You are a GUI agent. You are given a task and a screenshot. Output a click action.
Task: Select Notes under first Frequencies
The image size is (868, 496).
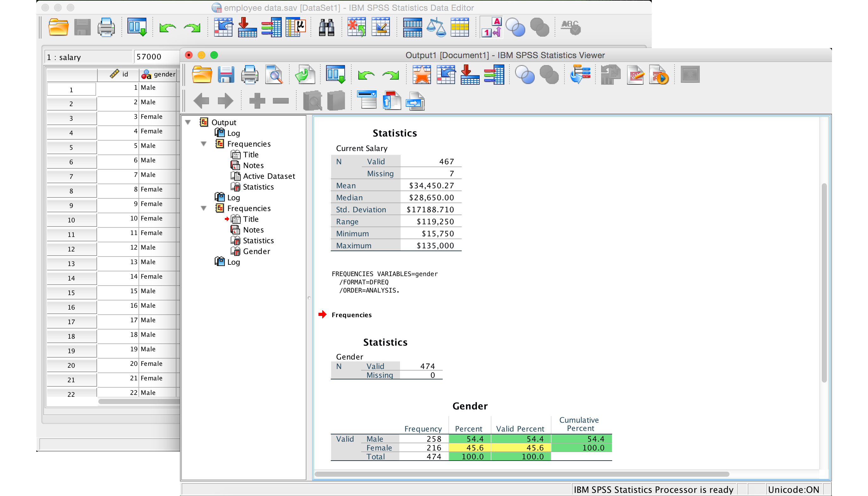pos(253,166)
